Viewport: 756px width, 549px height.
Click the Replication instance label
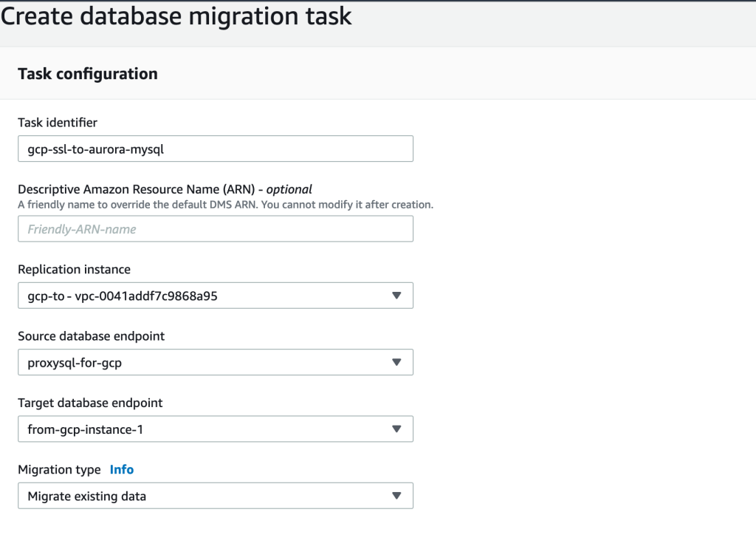[74, 270]
